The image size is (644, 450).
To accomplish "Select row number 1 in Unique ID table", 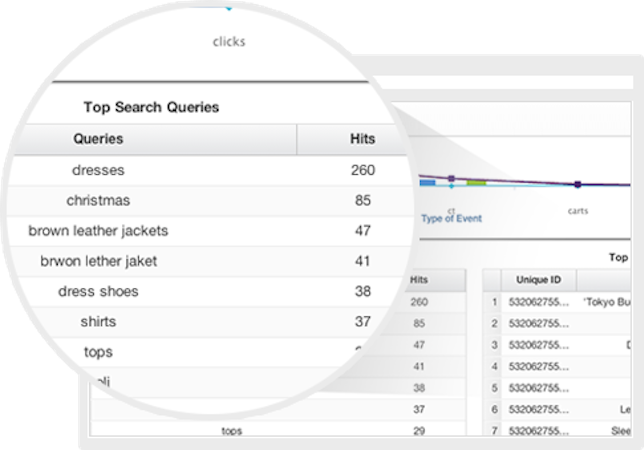I will point(494,302).
